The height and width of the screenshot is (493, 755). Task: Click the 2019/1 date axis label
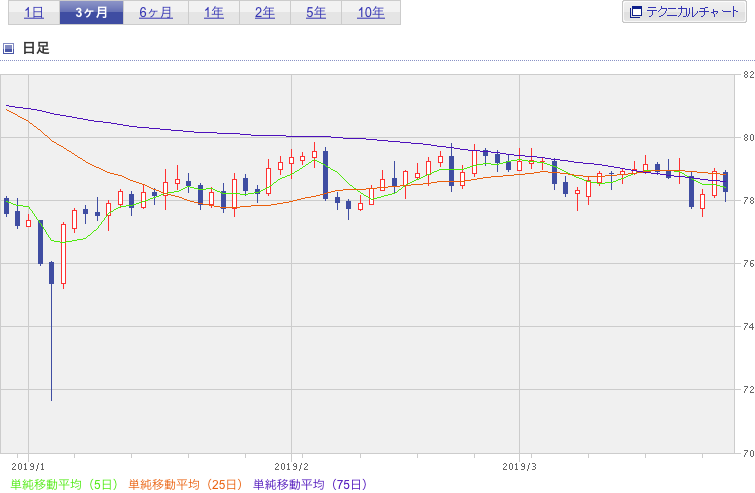(28, 467)
